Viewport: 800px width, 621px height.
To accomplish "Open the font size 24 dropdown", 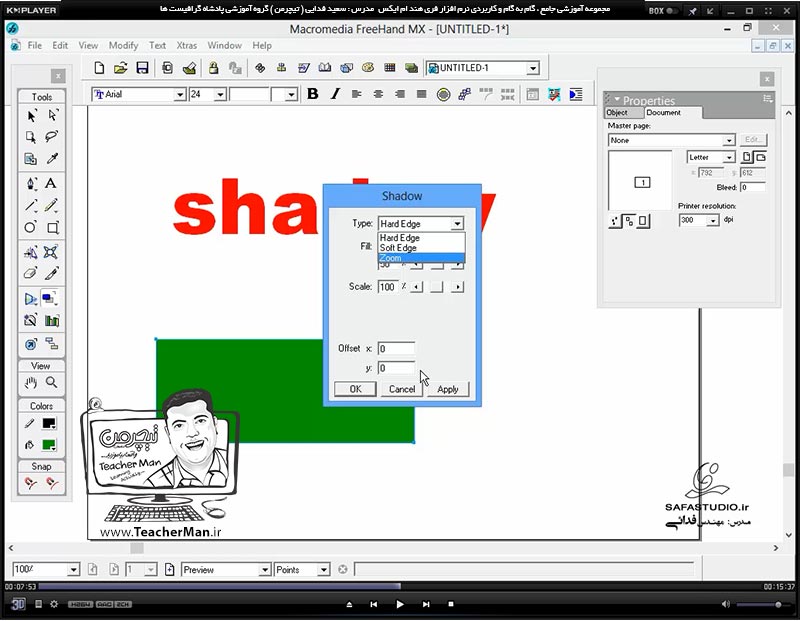I will click(x=220, y=95).
